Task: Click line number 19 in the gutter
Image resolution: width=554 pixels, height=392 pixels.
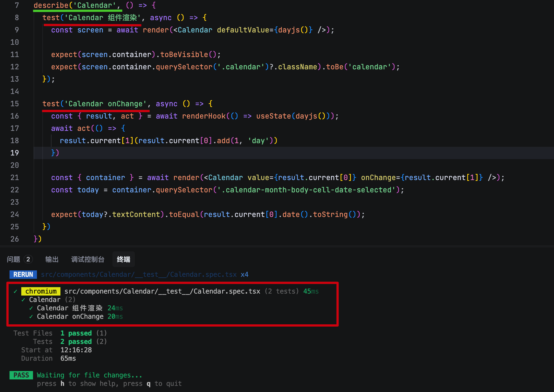Action: pos(15,153)
